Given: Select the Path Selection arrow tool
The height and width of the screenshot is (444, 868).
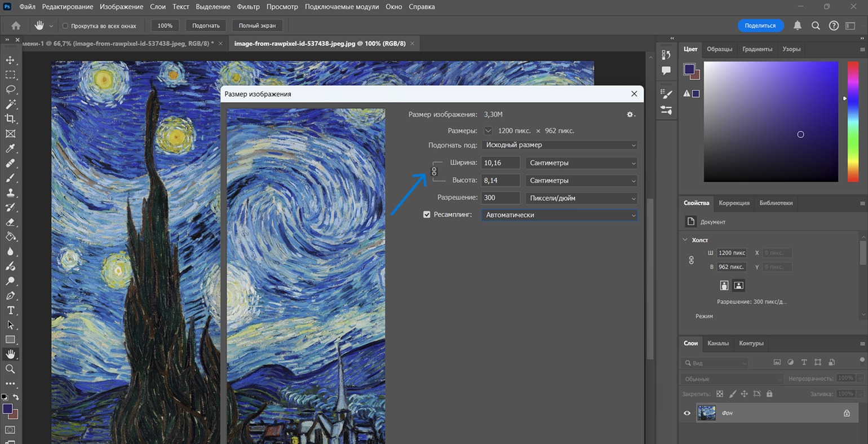Looking at the screenshot, I should (10, 325).
